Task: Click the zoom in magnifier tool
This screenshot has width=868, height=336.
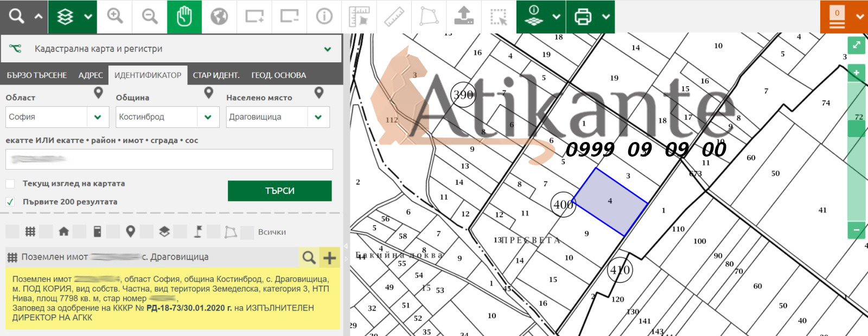Action: [x=114, y=17]
